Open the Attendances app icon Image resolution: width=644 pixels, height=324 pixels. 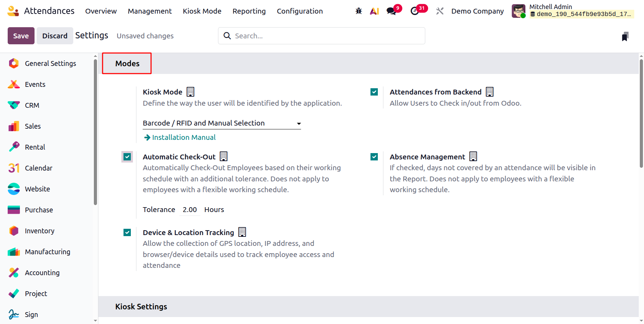13,11
